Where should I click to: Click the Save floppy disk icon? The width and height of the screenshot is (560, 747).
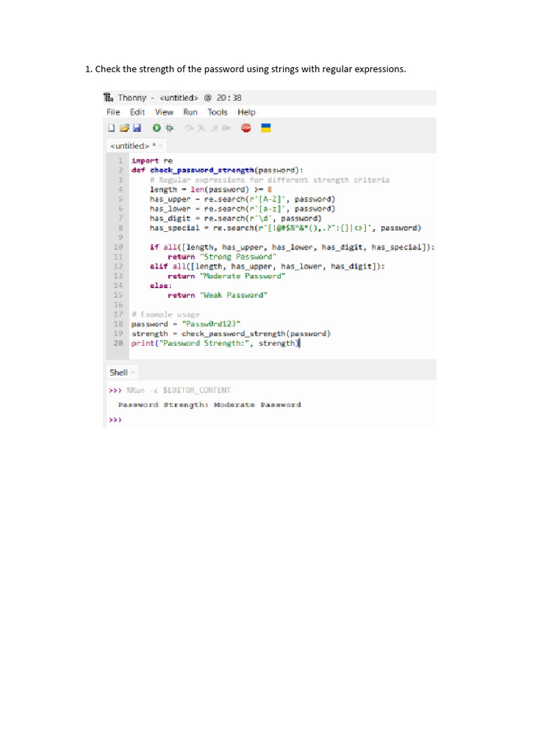[136, 128]
